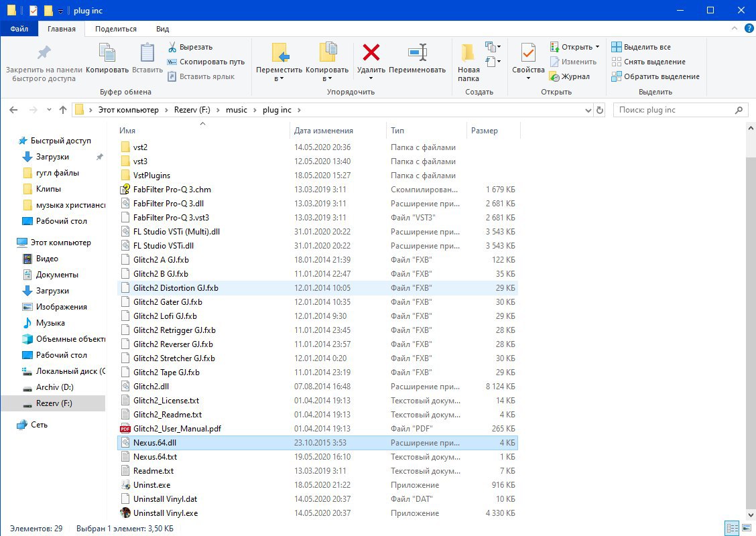
Task: Click the Edit (Изменить) button
Action: 573,62
